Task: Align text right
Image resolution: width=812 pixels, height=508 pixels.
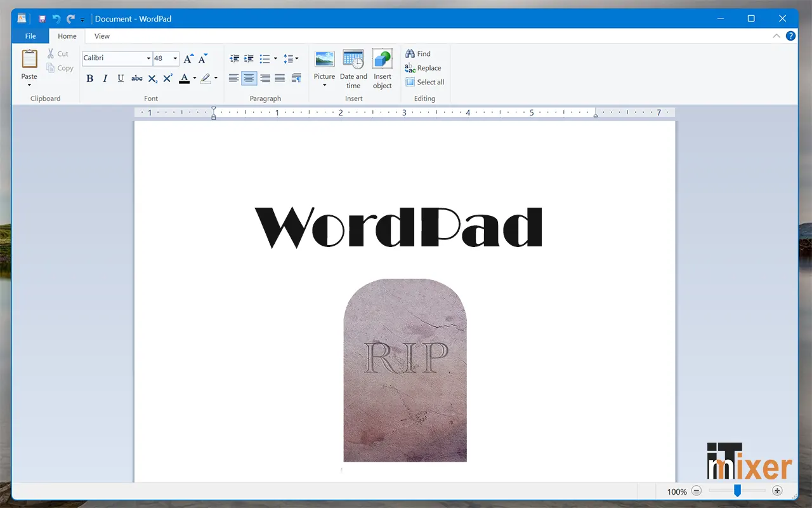Action: coord(265,78)
